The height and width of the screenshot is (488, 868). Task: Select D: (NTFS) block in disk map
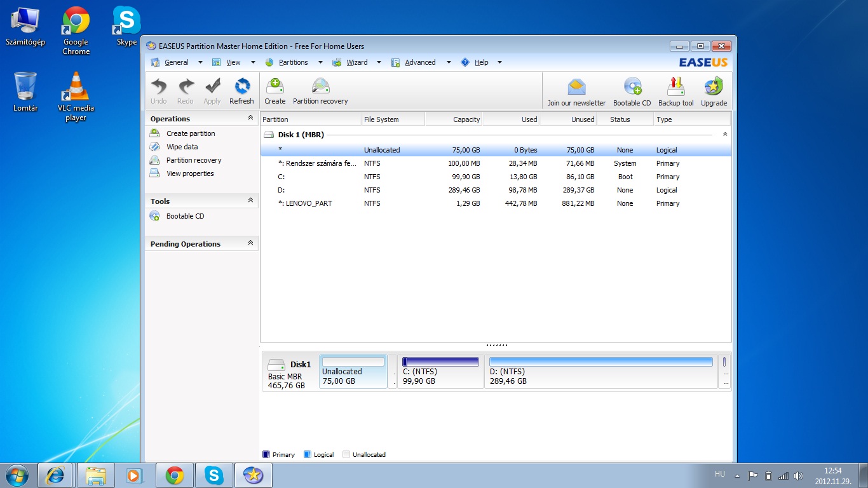pos(601,372)
